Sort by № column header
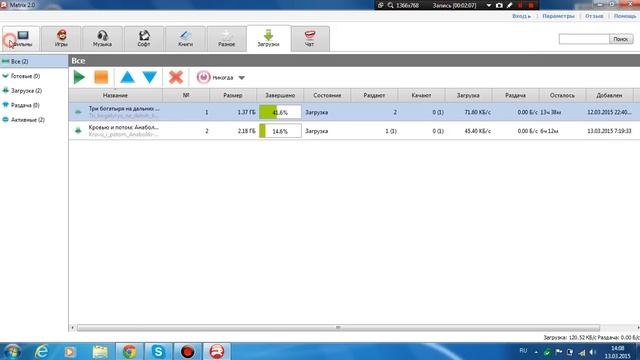 click(x=186, y=95)
